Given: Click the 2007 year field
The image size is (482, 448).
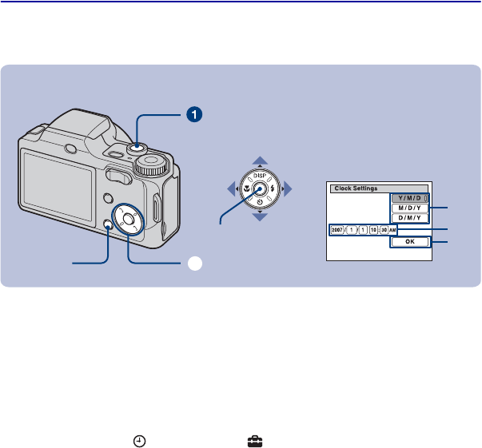Looking at the screenshot, I should (337, 230).
